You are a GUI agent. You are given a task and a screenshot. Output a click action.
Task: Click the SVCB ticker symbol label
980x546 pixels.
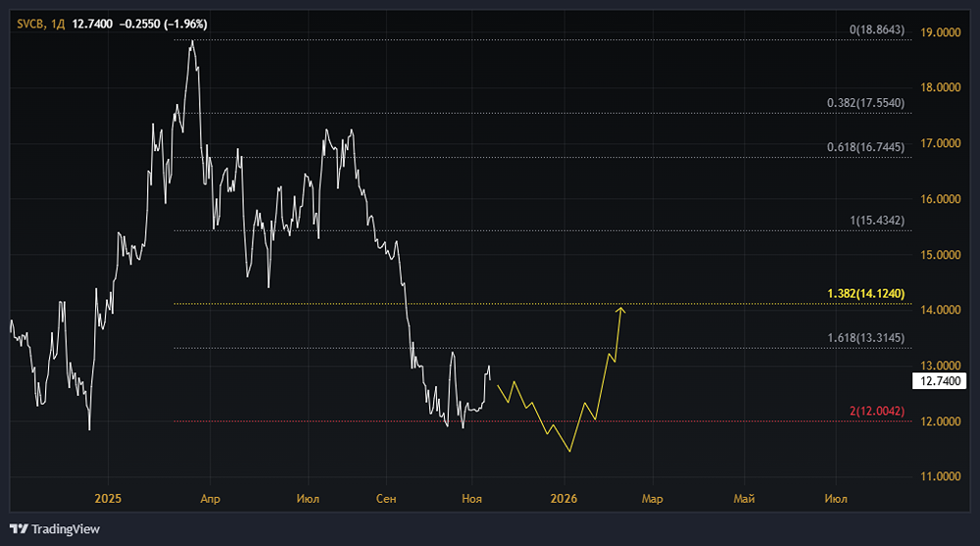(30, 25)
